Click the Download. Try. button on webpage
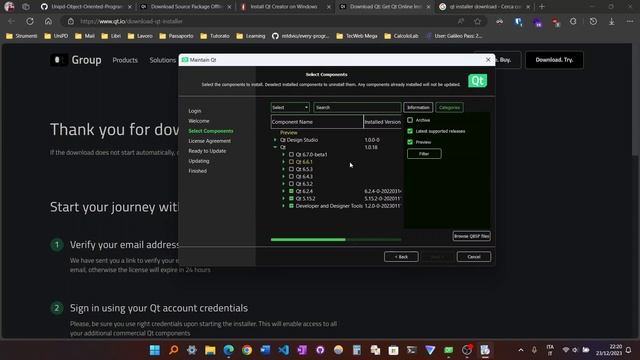Viewport: 640px width, 360px height. pyautogui.click(x=554, y=60)
